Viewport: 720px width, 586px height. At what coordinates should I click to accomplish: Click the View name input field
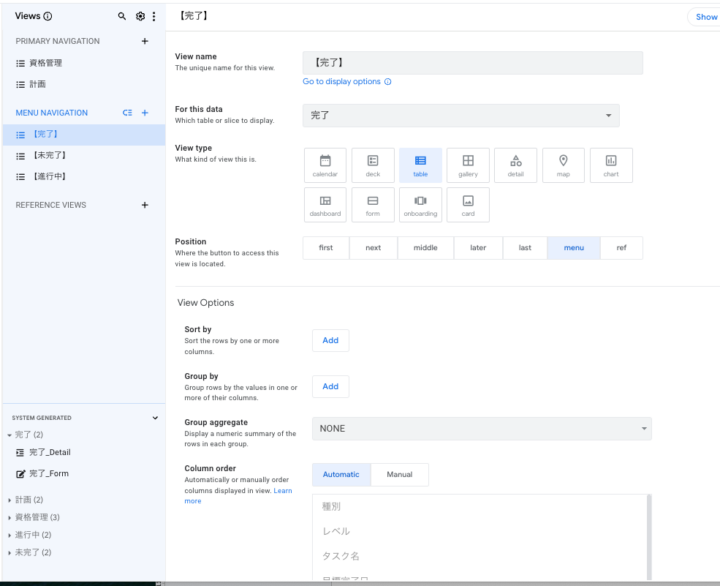coord(472,63)
